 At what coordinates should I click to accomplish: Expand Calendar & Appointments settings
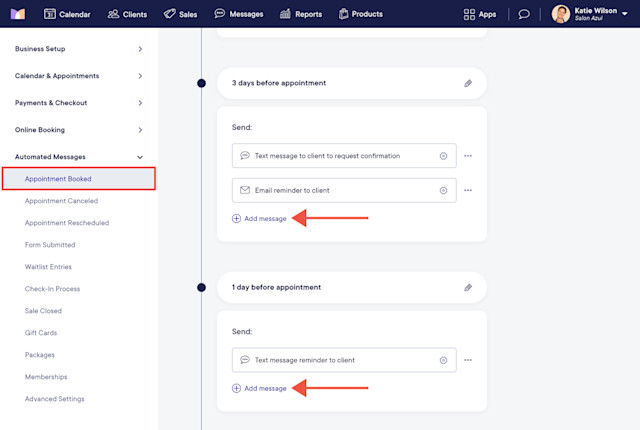click(x=79, y=76)
